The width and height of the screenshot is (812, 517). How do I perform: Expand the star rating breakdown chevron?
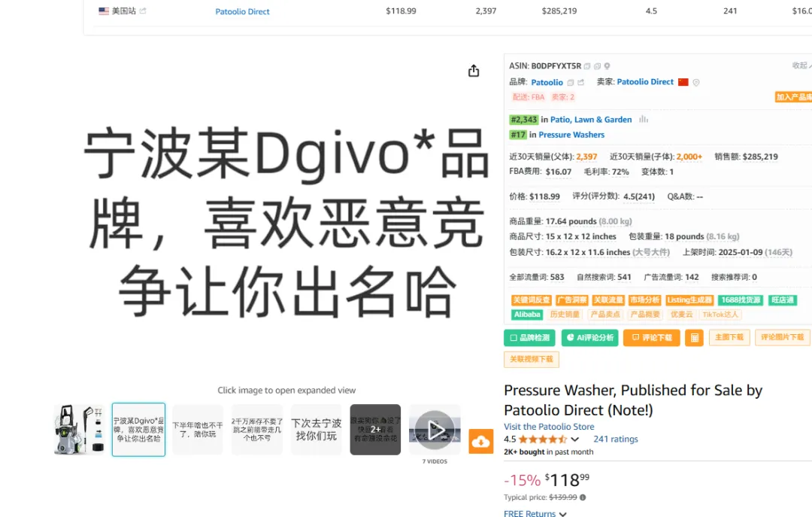(575, 439)
